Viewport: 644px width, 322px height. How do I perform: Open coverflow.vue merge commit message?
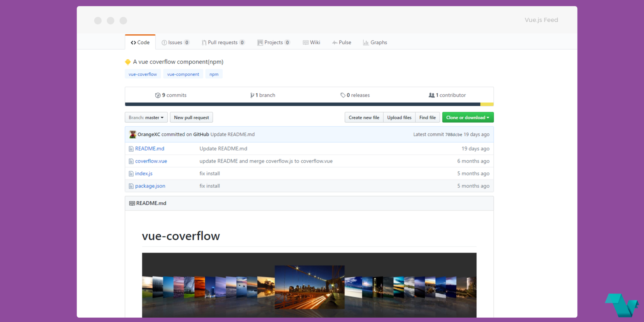pyautogui.click(x=266, y=161)
